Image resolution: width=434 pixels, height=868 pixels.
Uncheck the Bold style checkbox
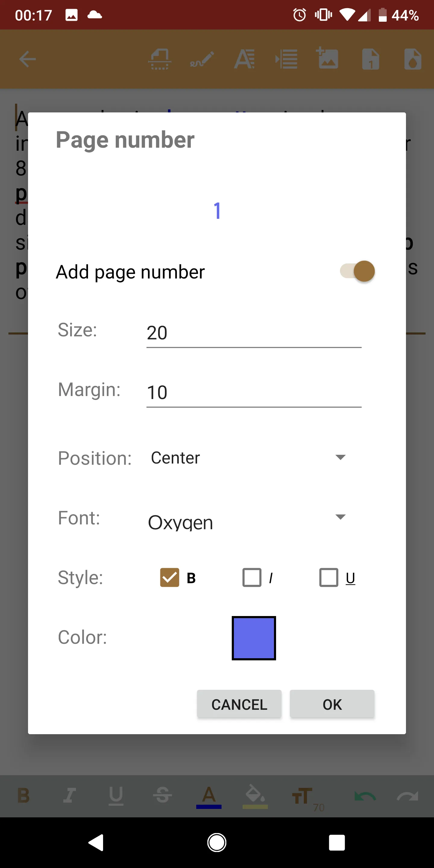point(169,577)
